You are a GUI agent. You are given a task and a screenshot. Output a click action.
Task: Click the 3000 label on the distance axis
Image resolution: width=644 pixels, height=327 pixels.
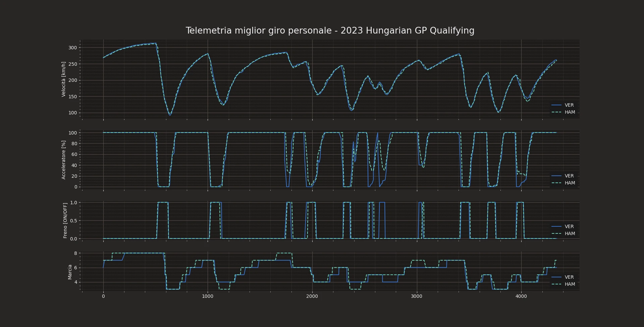pos(417,296)
